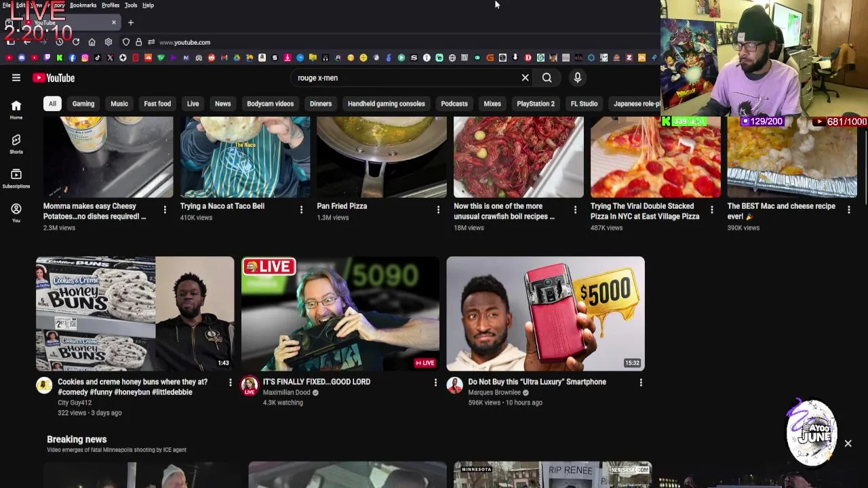Select the Fast food filter chip
The image size is (868, 488).
tap(157, 104)
